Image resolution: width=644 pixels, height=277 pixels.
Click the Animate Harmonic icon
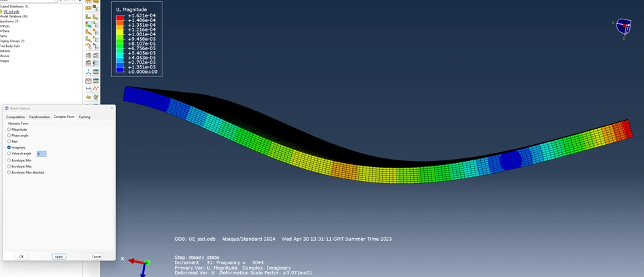pyautogui.click(x=89, y=63)
